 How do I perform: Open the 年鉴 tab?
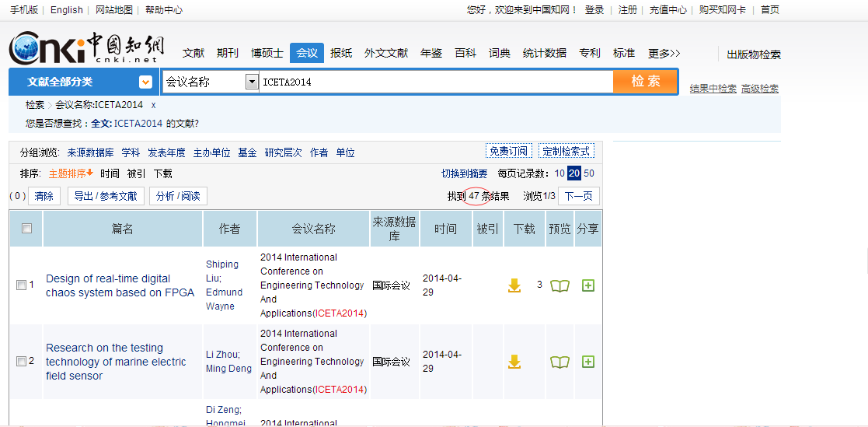(x=431, y=53)
